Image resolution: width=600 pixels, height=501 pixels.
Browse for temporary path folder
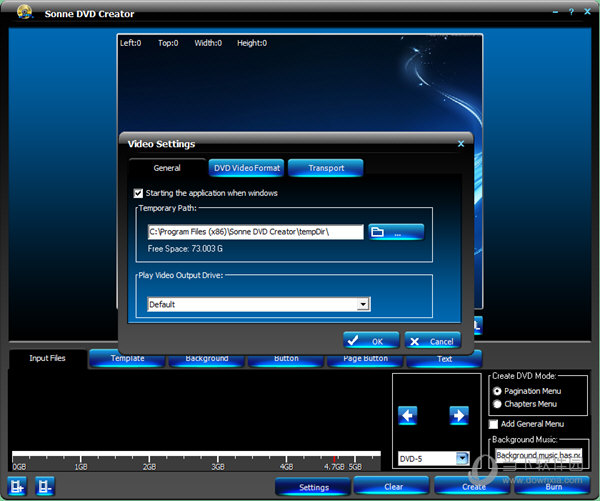396,232
